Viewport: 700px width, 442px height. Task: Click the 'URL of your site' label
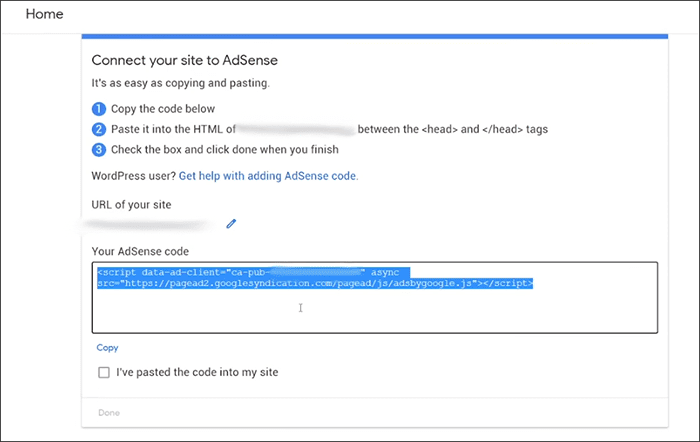click(x=129, y=204)
